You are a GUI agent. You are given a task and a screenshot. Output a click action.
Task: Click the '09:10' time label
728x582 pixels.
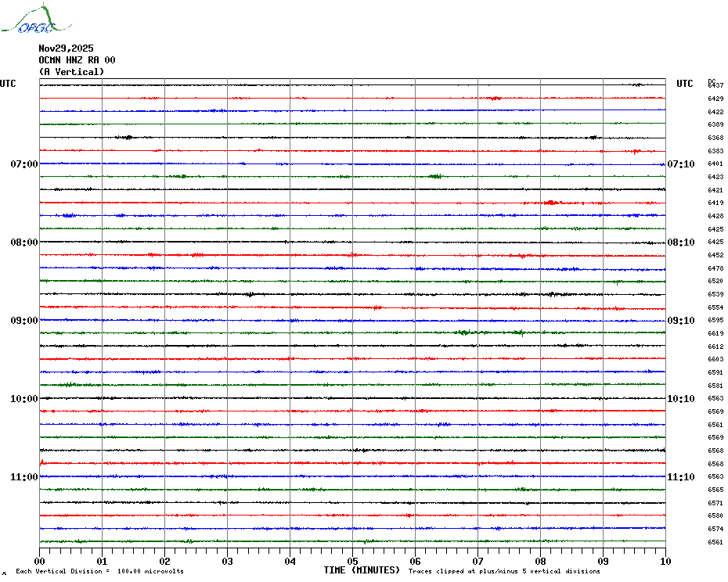[x=681, y=321]
